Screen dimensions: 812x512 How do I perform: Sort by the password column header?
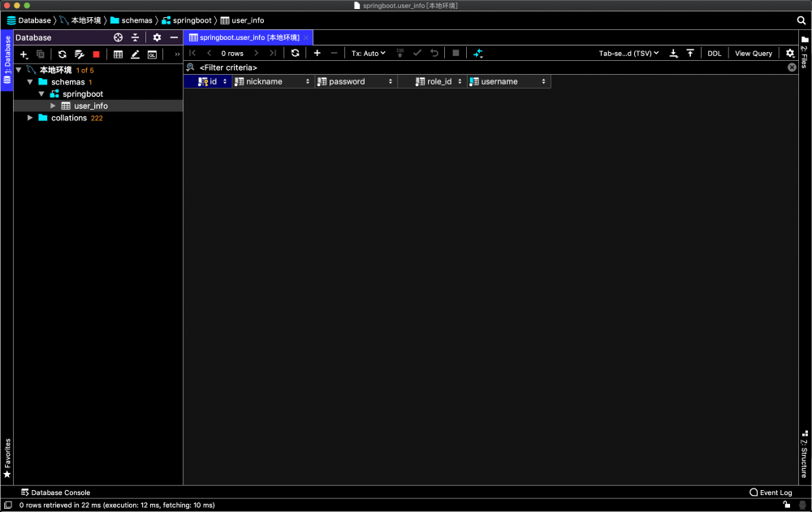point(356,81)
